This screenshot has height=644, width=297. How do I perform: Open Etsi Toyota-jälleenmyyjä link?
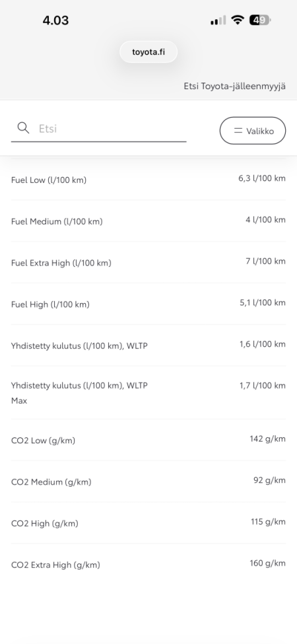click(x=235, y=87)
